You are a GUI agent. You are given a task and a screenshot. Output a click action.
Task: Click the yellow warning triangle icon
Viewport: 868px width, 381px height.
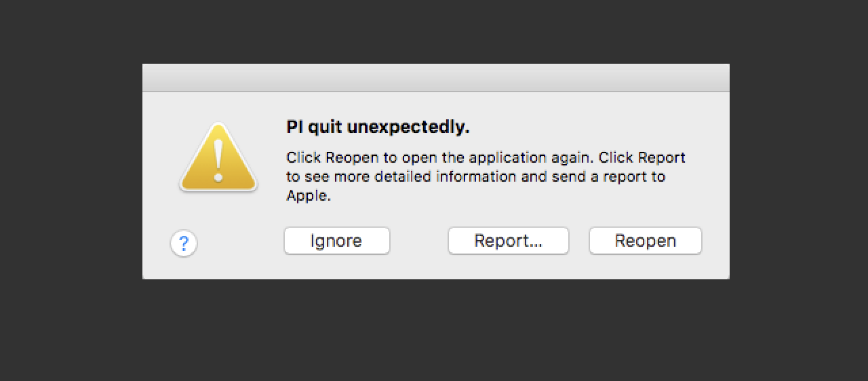coord(218,157)
